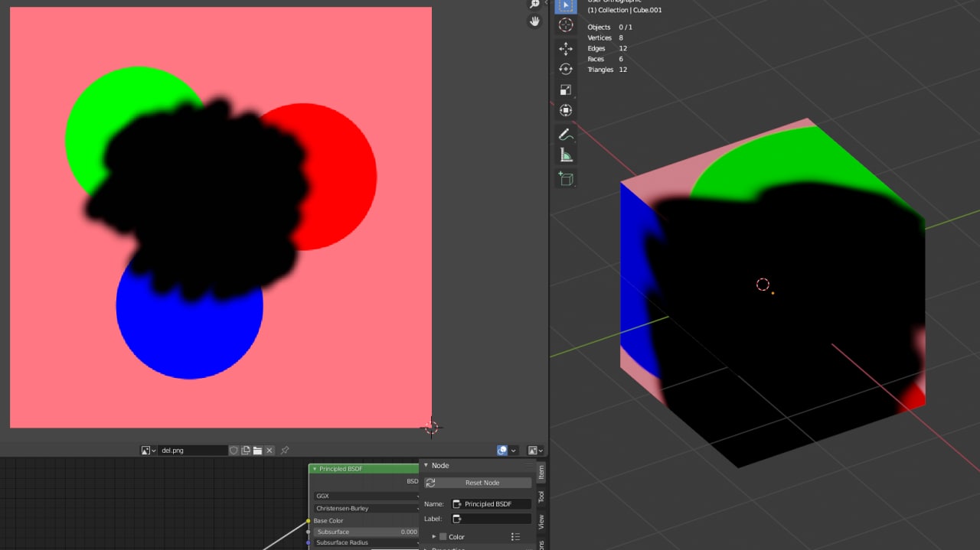The height and width of the screenshot is (550, 980).
Task: Click the Subsurface Radius blue socket
Action: 309,542
